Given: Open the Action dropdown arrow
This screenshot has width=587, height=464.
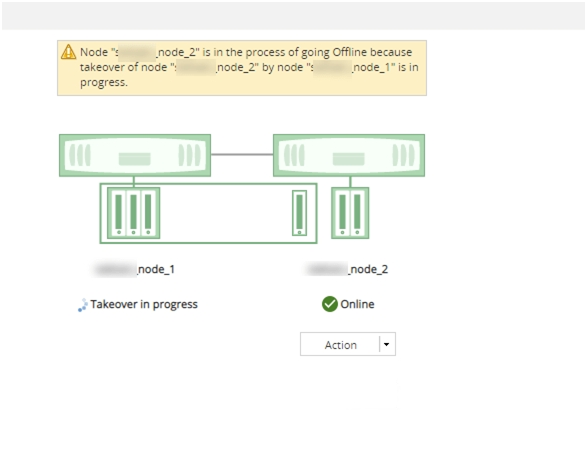Looking at the screenshot, I should pos(387,344).
